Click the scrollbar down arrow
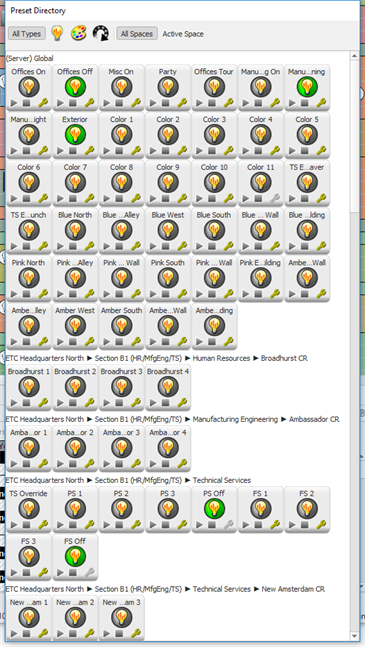Viewport: 365px width, 652px height. [355, 637]
